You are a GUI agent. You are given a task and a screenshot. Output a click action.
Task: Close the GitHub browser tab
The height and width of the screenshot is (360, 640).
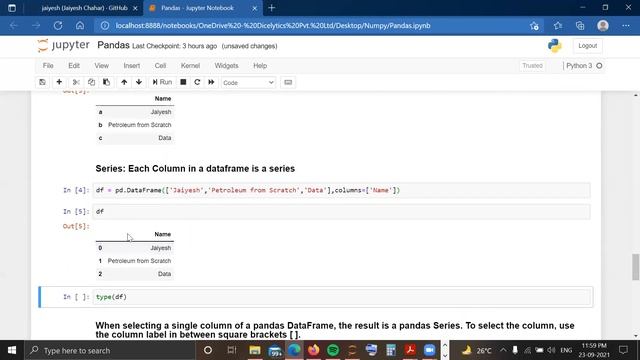135,8
